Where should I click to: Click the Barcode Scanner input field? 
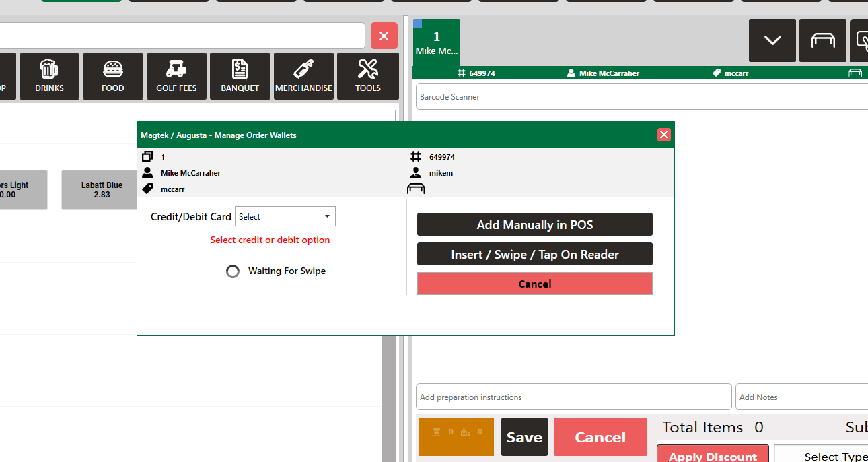[639, 96]
